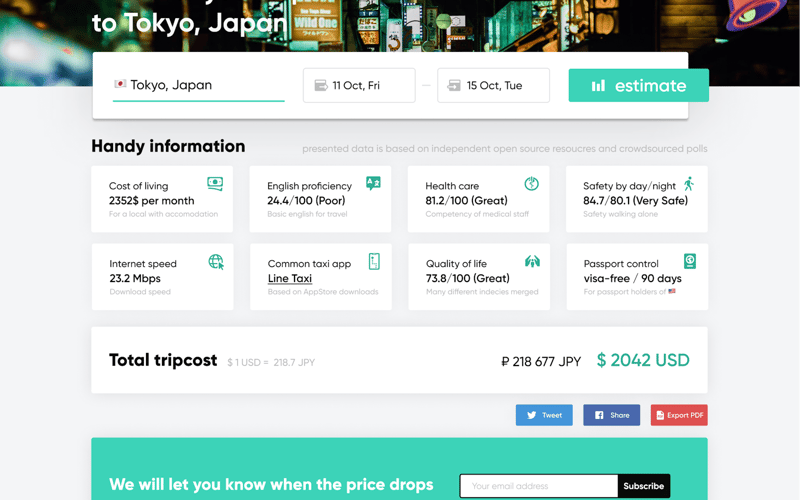The height and width of the screenshot is (500, 800).
Task: Click the visa-free / 90 days value
Action: click(633, 278)
